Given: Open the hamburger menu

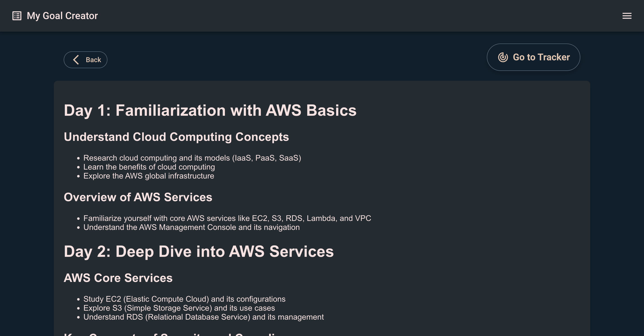Looking at the screenshot, I should (x=627, y=16).
